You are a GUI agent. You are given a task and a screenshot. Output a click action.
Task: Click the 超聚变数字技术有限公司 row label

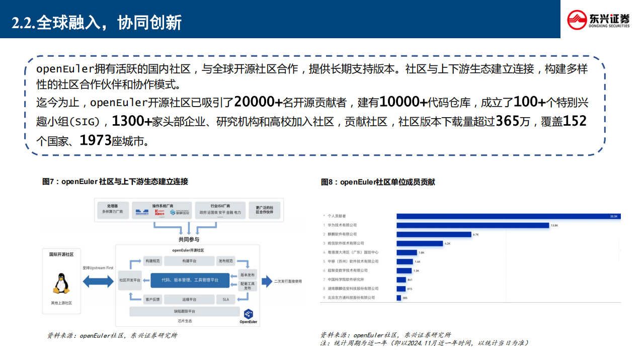(347, 270)
